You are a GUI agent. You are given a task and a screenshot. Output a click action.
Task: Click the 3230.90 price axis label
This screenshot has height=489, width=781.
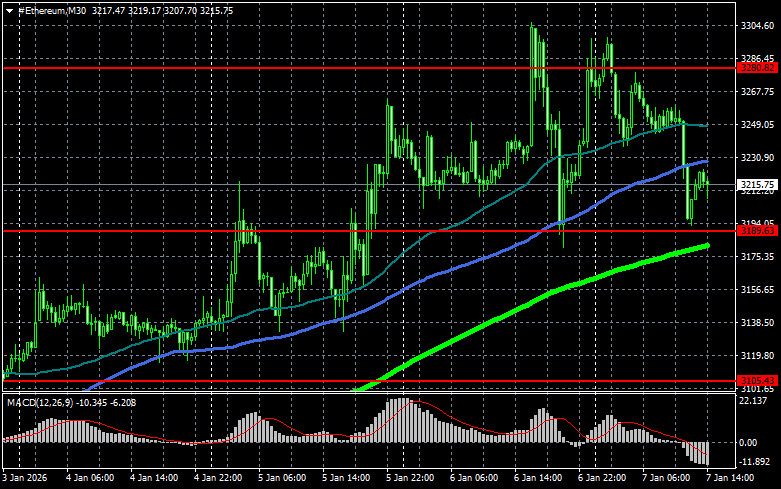(x=757, y=157)
